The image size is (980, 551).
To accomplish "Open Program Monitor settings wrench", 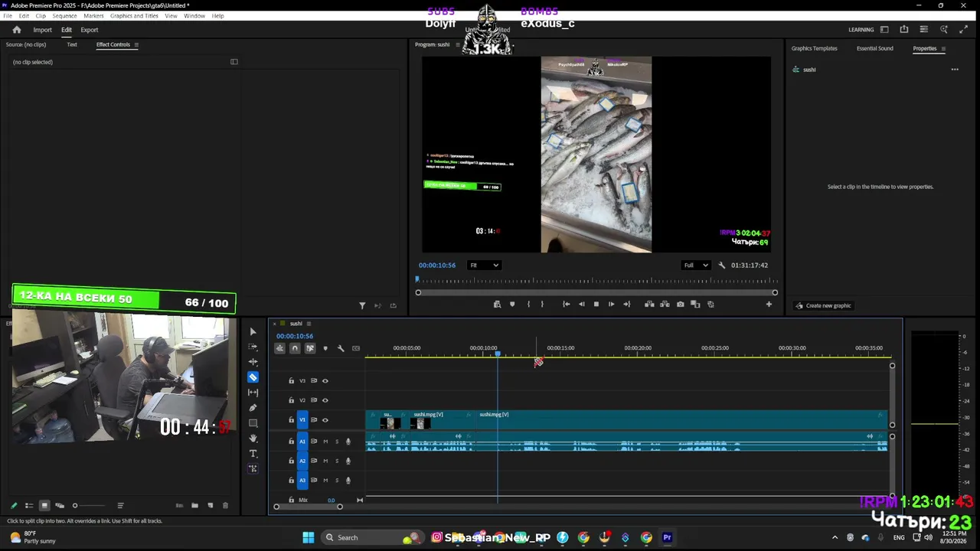I will [x=721, y=266].
